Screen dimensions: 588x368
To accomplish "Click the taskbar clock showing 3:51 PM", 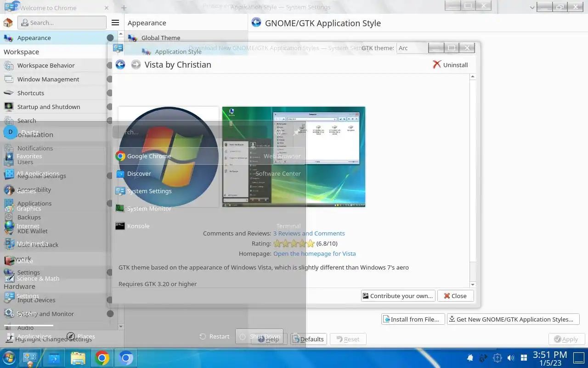I will click(550, 358).
